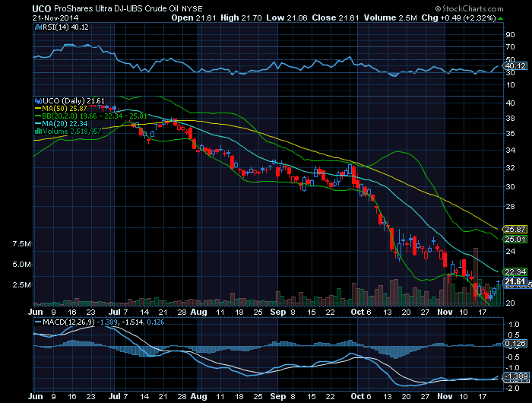This screenshot has width=532, height=403.
Task: Click the UCO (Daily) 21.61 legend text
Action: [x=74, y=101]
